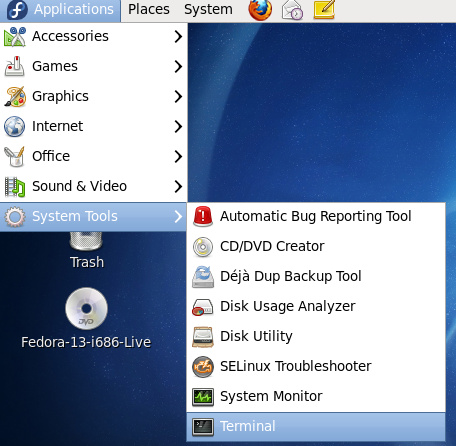Viewport: 456px width, 446px height.
Task: Click the Trash label on desktop
Action: point(87,262)
